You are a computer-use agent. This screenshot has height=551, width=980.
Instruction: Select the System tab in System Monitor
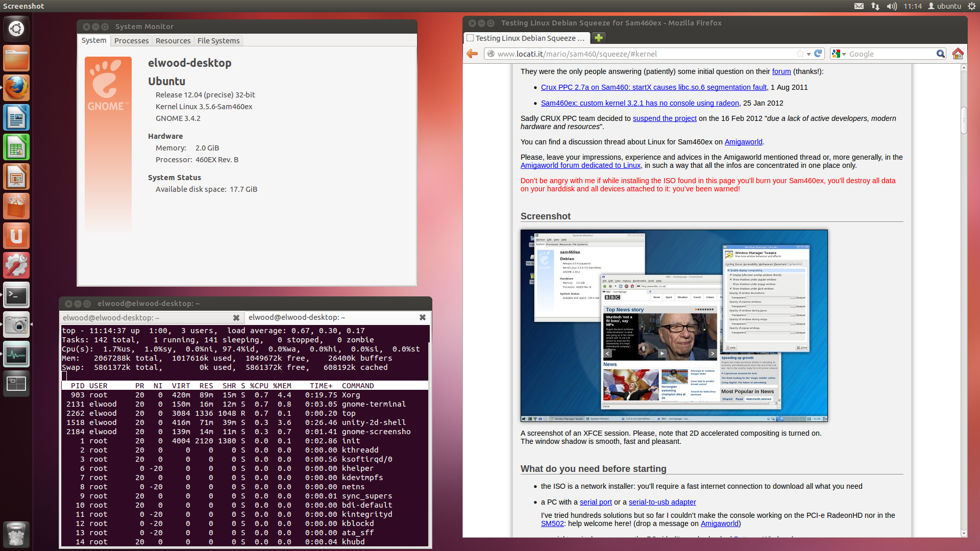[x=94, y=40]
